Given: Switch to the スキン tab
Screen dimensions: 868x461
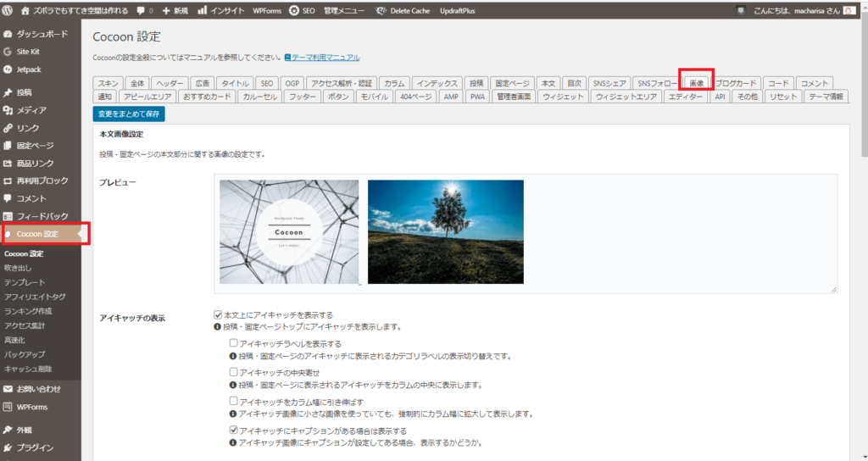Looking at the screenshot, I should [108, 83].
